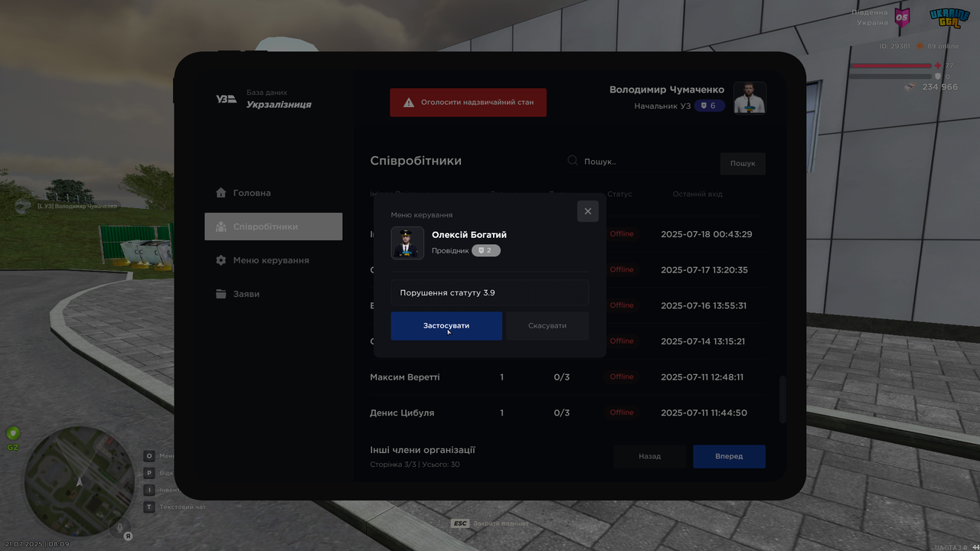
Task: Click the red health cross icon
Action: pyautogui.click(x=938, y=66)
